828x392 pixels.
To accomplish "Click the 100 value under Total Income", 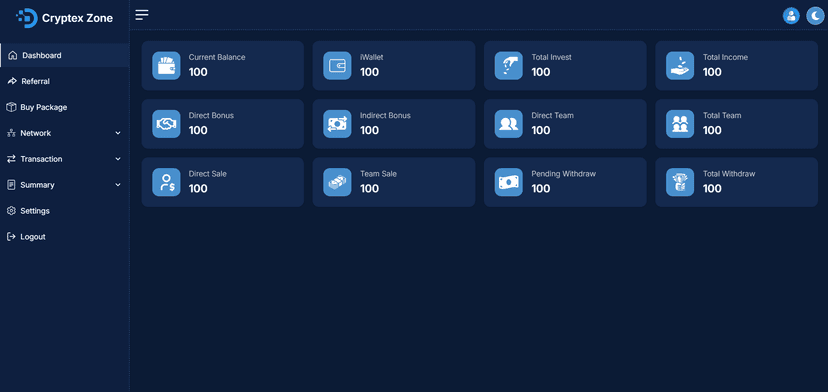I will coord(712,72).
